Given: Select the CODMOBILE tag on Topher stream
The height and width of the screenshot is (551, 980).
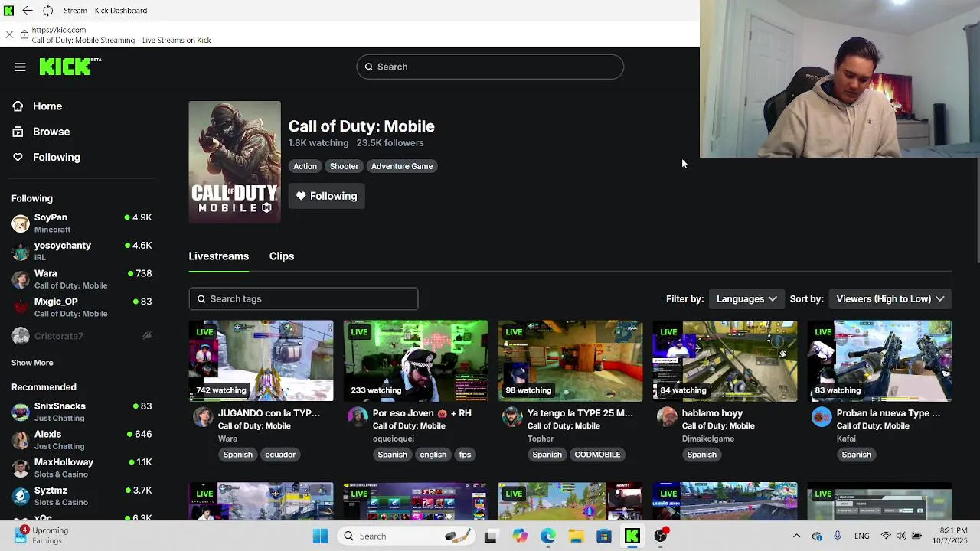Looking at the screenshot, I should (x=597, y=455).
